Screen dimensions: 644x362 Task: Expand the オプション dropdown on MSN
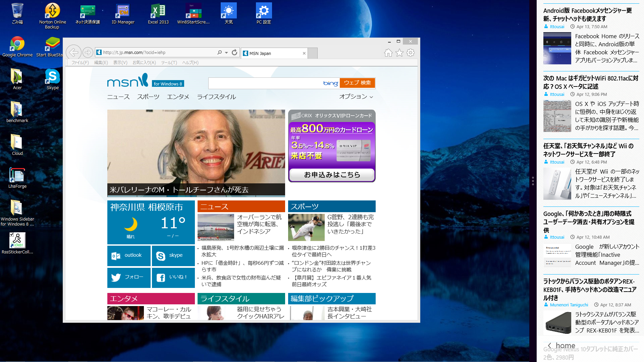[x=356, y=97]
